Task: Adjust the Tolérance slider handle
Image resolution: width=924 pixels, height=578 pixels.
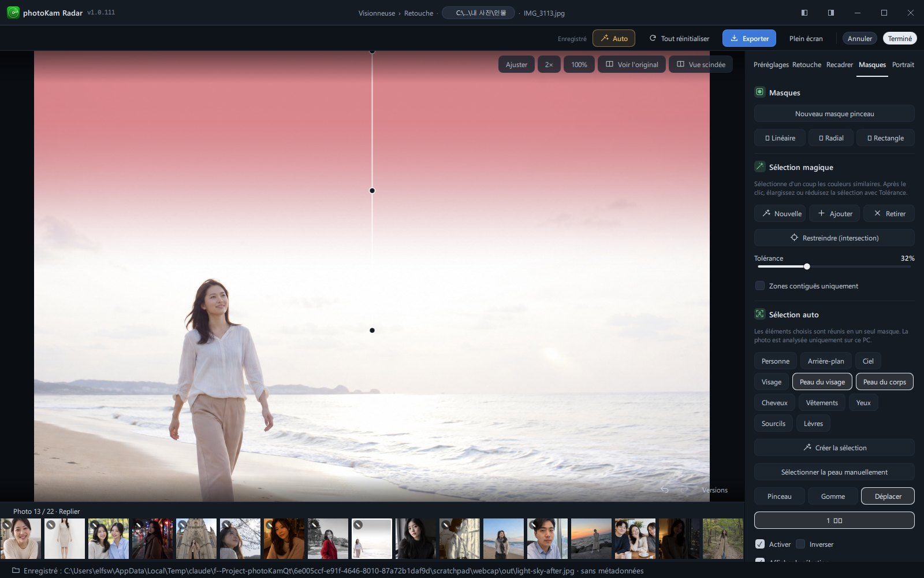Action: pyautogui.click(x=807, y=266)
